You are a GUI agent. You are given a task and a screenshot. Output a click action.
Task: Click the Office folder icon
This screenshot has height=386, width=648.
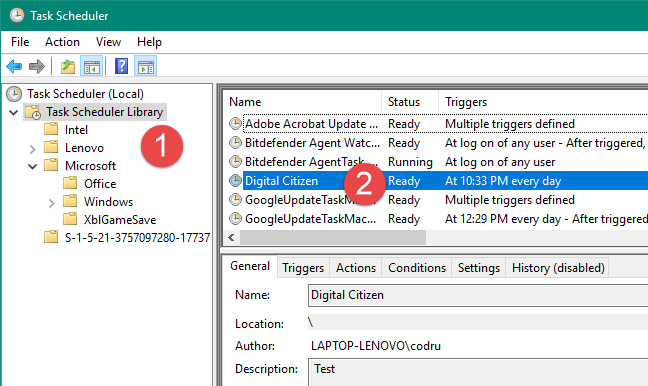(70, 183)
